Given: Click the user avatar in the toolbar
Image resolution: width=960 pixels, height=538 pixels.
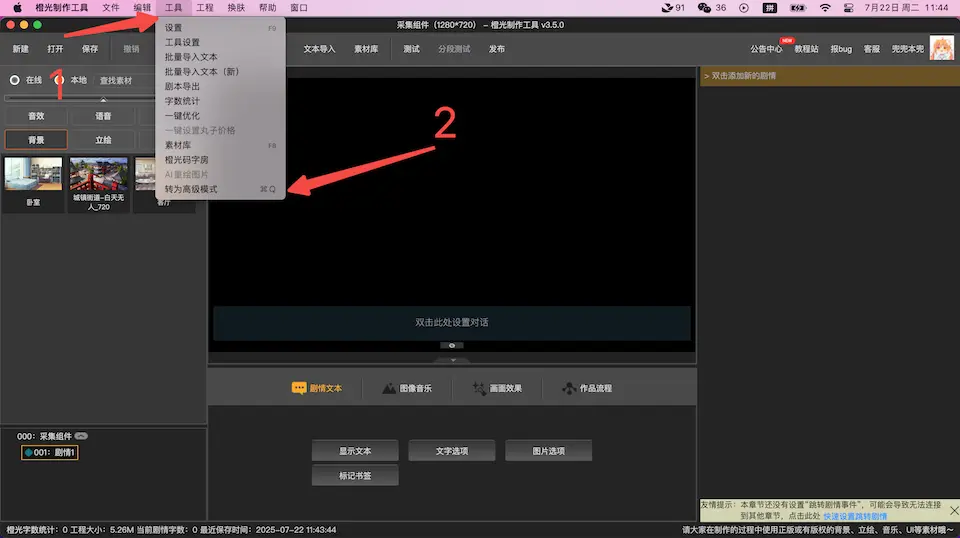Looking at the screenshot, I should 942,48.
